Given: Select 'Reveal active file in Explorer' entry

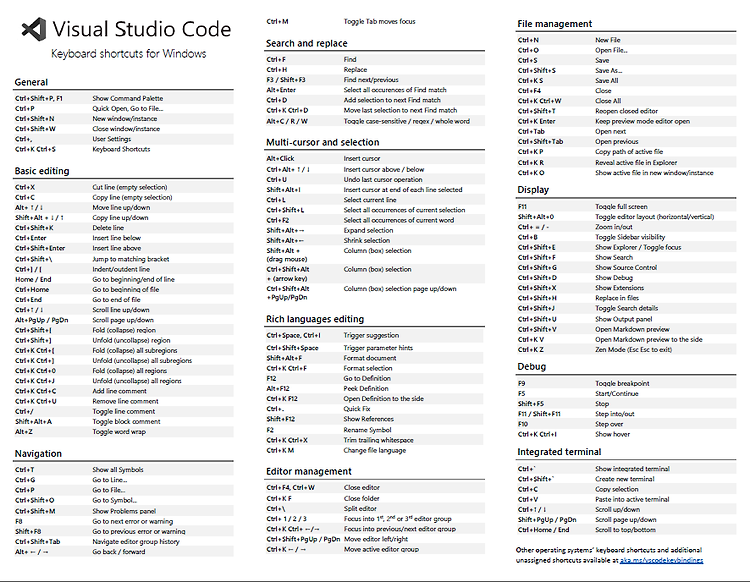Looking at the screenshot, I should pos(636,163).
